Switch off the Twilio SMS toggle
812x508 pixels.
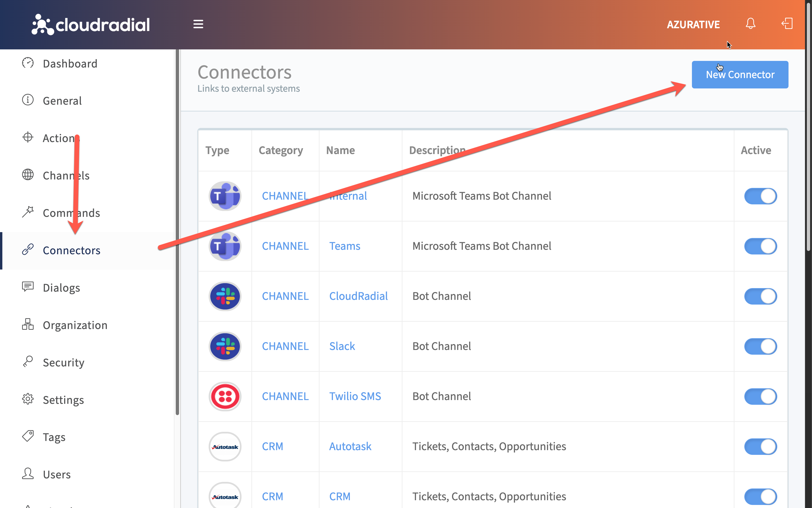[x=761, y=397]
